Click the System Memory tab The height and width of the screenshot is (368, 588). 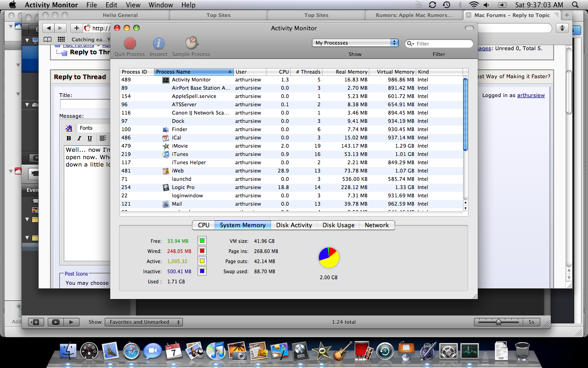coord(243,225)
